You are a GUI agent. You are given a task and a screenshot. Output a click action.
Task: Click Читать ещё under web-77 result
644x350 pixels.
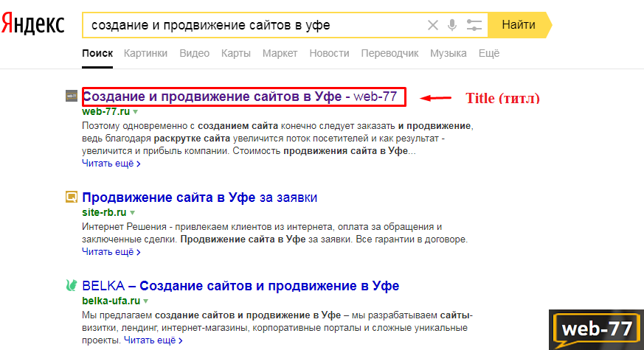(x=111, y=164)
